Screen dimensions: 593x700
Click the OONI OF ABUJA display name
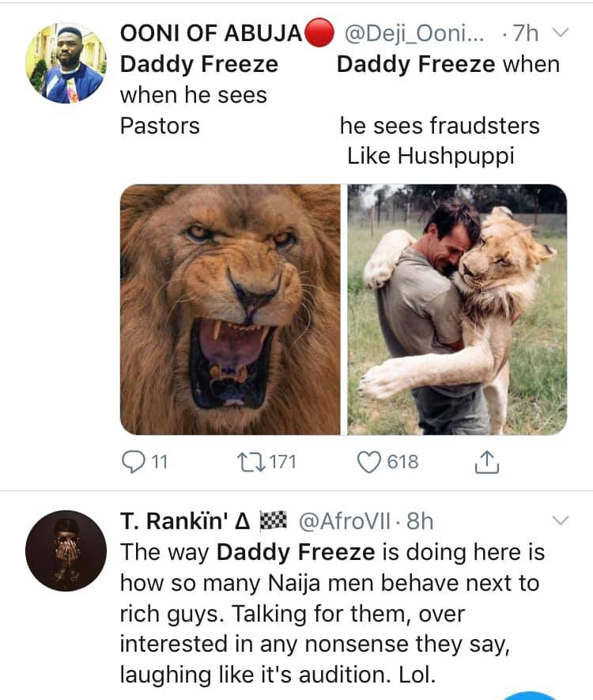(x=210, y=33)
